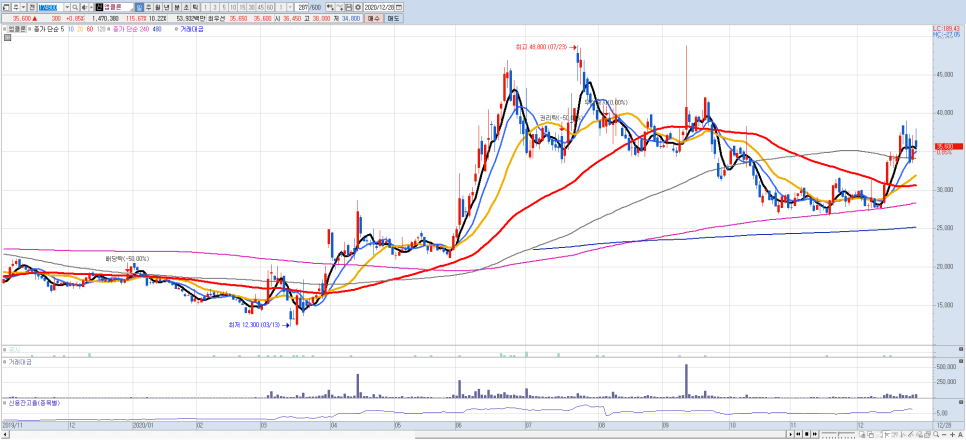Click the 2020/12/28 date field
Image resolution: width=966 pixels, height=440 pixels.
pyautogui.click(x=379, y=7)
